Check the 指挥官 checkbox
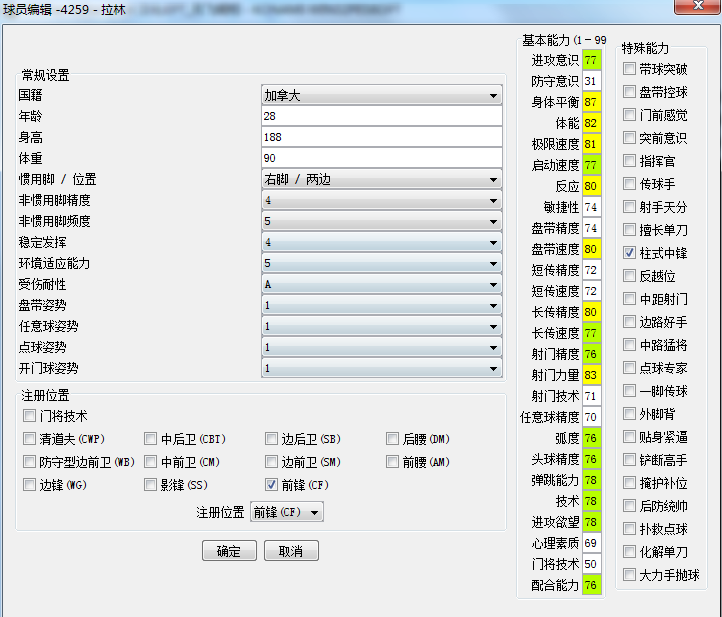 click(629, 161)
